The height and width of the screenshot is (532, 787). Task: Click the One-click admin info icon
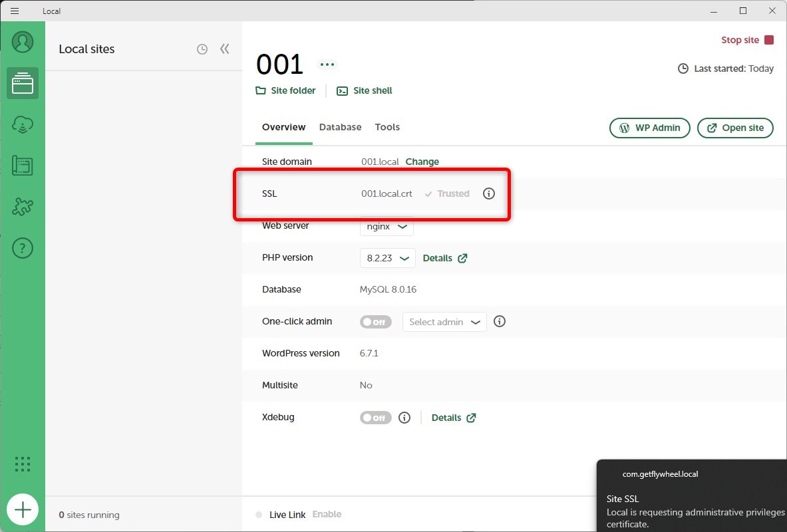(500, 321)
